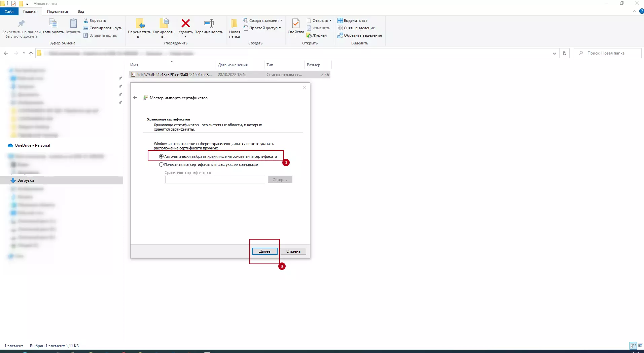Click the Хранилище сертификатов text field
The height and width of the screenshot is (353, 644).
coord(215,180)
